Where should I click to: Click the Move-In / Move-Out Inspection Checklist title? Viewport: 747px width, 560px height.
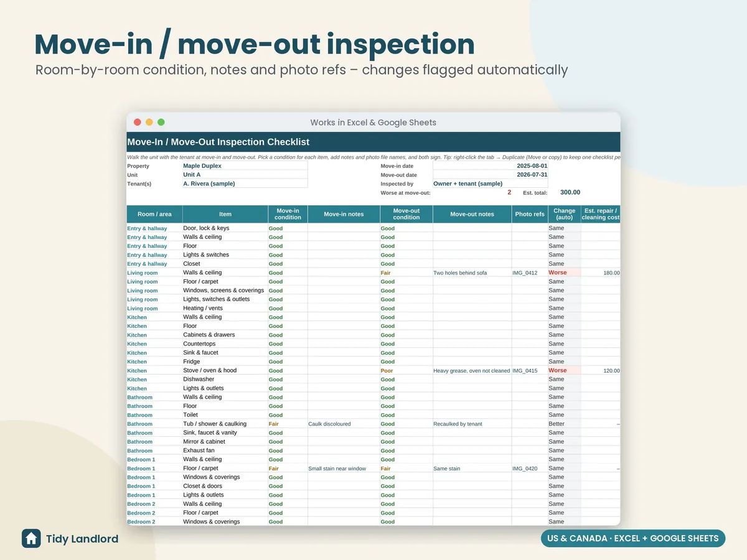218,142
